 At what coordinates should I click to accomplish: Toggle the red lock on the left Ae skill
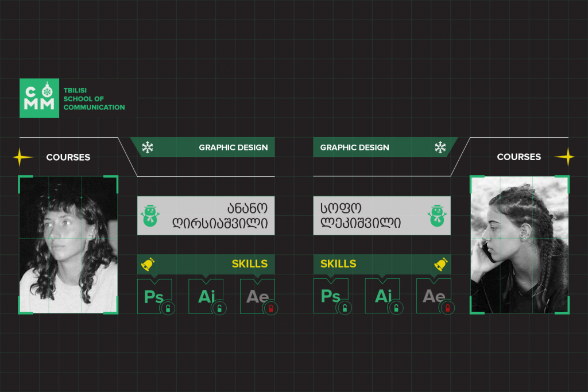tap(271, 309)
